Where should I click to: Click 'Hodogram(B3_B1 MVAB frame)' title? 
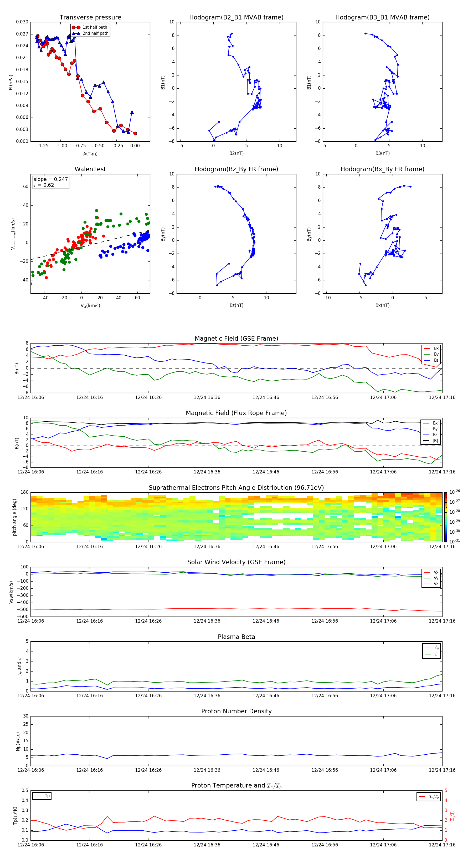tap(382, 18)
